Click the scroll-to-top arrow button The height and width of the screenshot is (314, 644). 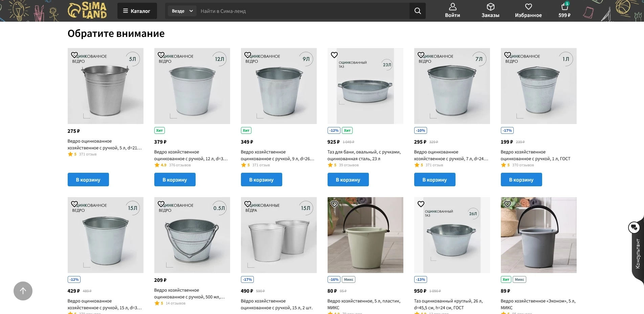coord(23,291)
